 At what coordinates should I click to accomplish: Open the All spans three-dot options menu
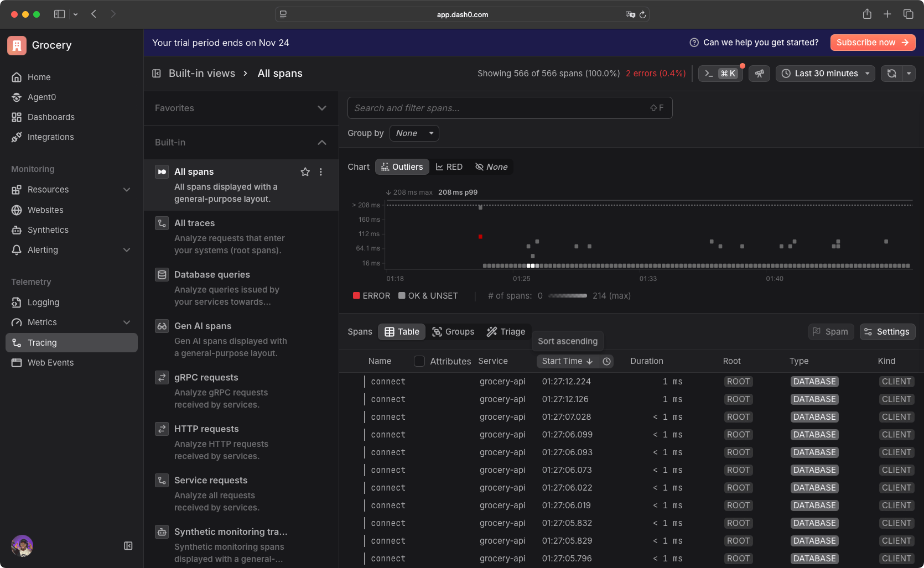321,172
